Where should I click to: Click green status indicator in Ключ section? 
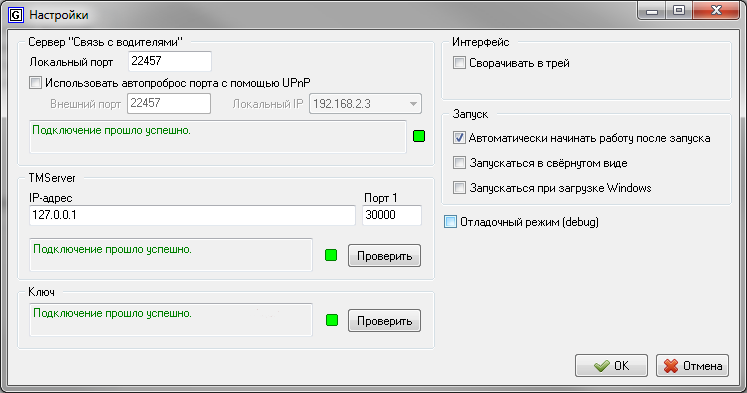coord(332,320)
